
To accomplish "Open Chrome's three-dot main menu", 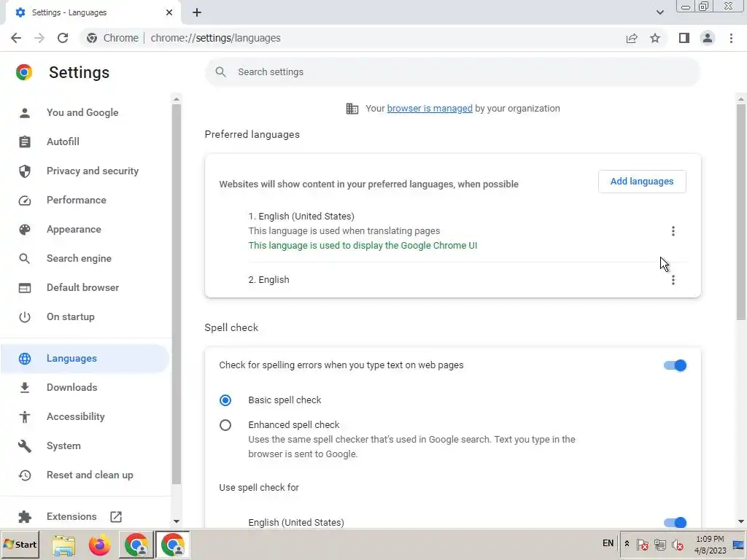I will (x=731, y=38).
